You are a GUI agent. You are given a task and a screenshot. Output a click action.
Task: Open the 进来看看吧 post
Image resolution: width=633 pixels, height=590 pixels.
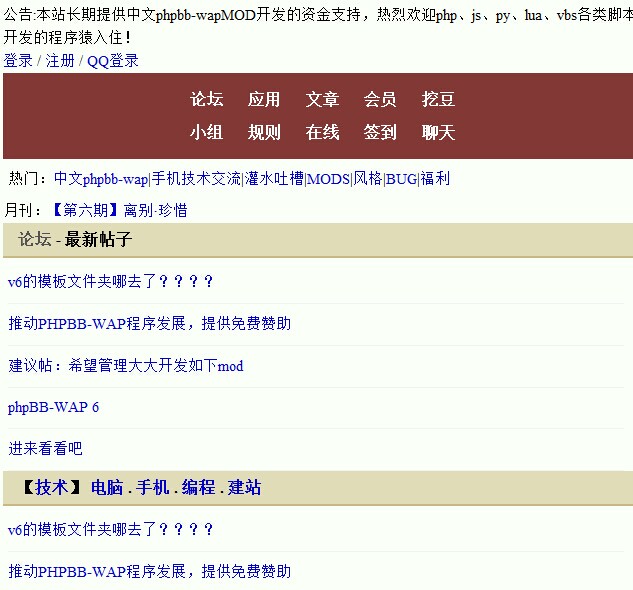pos(46,448)
